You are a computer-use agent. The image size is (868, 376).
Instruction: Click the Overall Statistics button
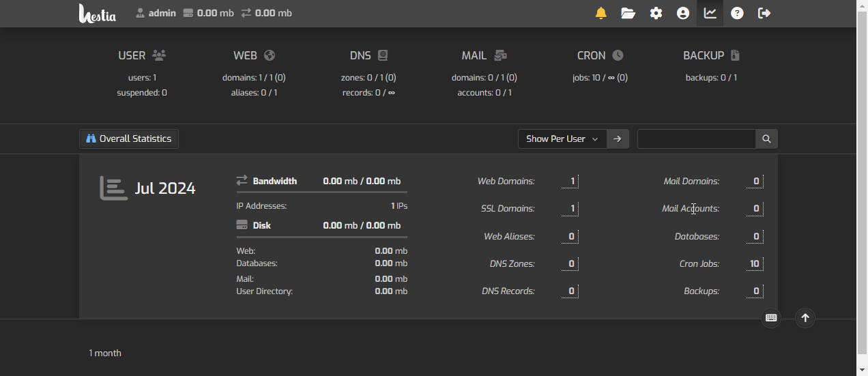point(129,139)
